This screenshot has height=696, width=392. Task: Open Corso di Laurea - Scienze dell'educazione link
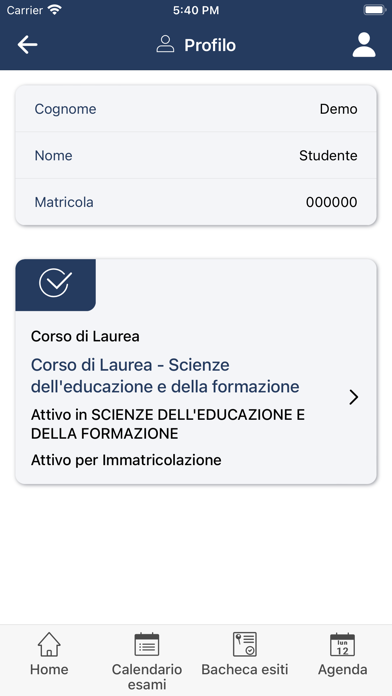tap(165, 376)
